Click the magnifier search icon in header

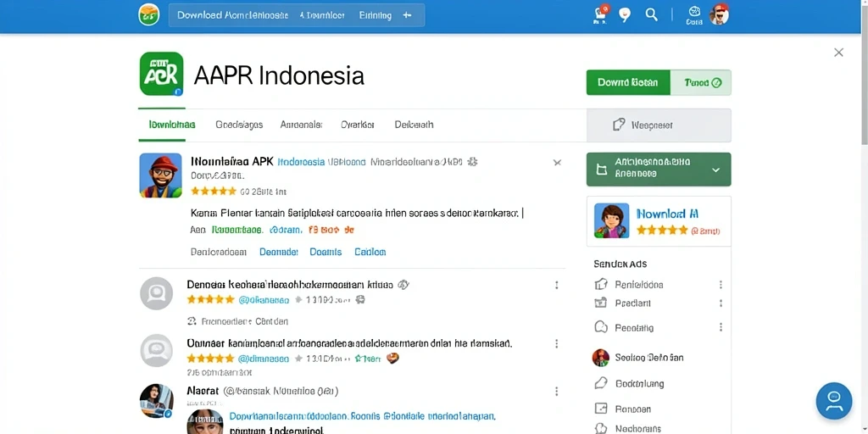point(652,15)
